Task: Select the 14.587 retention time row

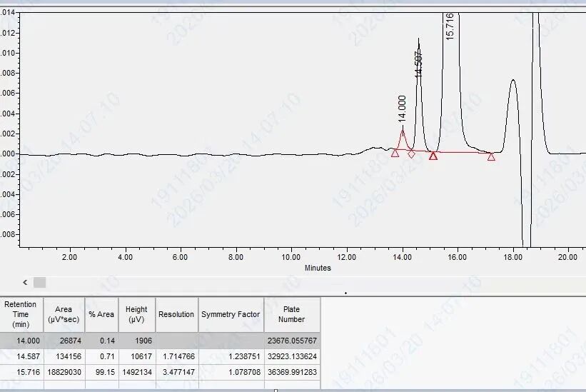Action: 21,356
